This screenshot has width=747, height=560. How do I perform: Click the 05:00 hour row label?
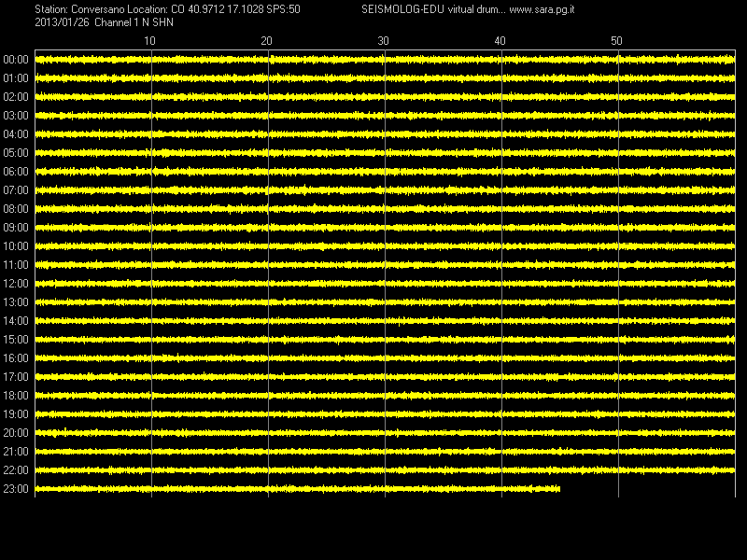[16, 153]
